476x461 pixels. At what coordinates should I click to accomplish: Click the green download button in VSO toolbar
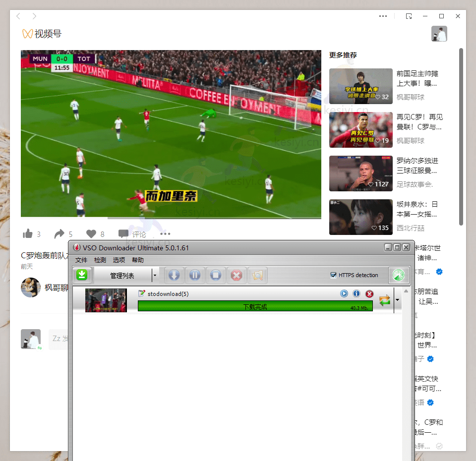82,275
